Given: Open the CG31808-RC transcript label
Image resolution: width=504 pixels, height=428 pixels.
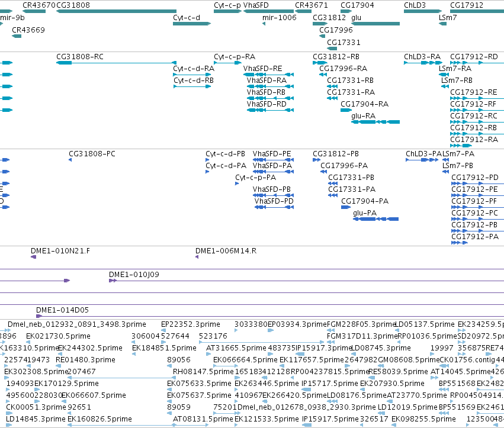Looking at the screenshot, I should pos(80,57).
